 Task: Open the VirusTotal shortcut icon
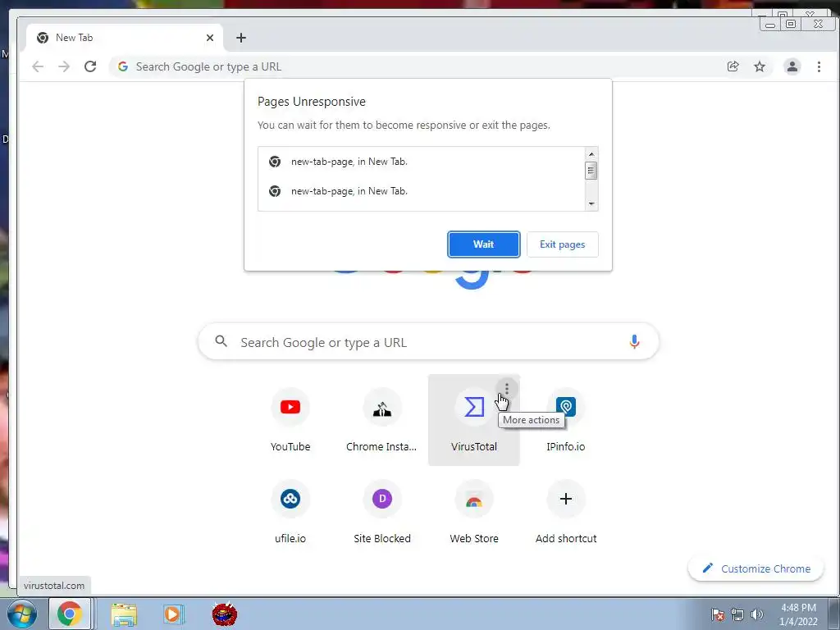(473, 407)
